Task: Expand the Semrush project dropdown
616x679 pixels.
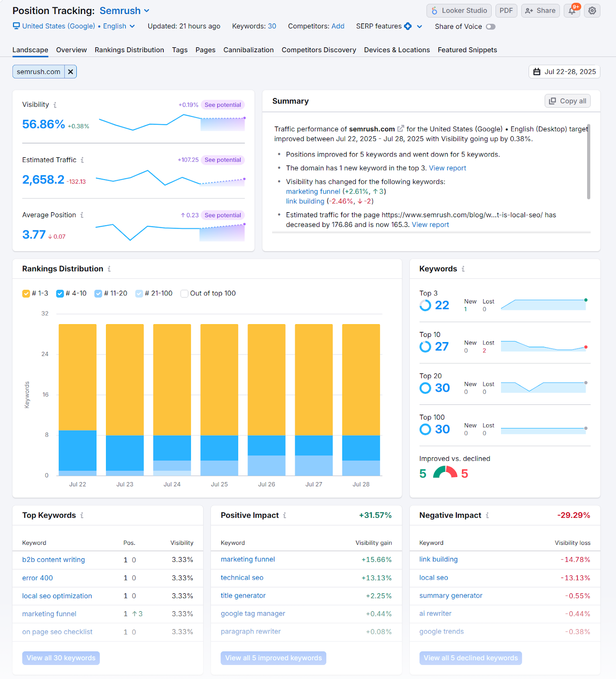Action: [x=147, y=11]
